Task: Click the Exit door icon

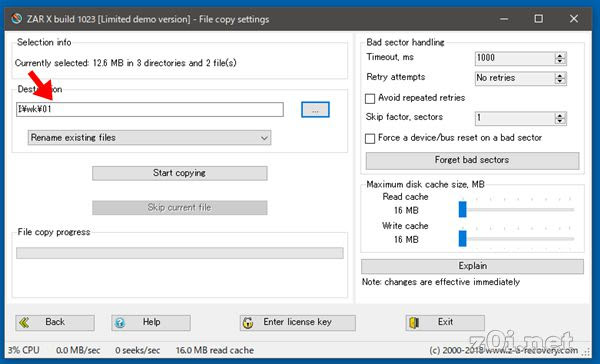Action: click(414, 323)
